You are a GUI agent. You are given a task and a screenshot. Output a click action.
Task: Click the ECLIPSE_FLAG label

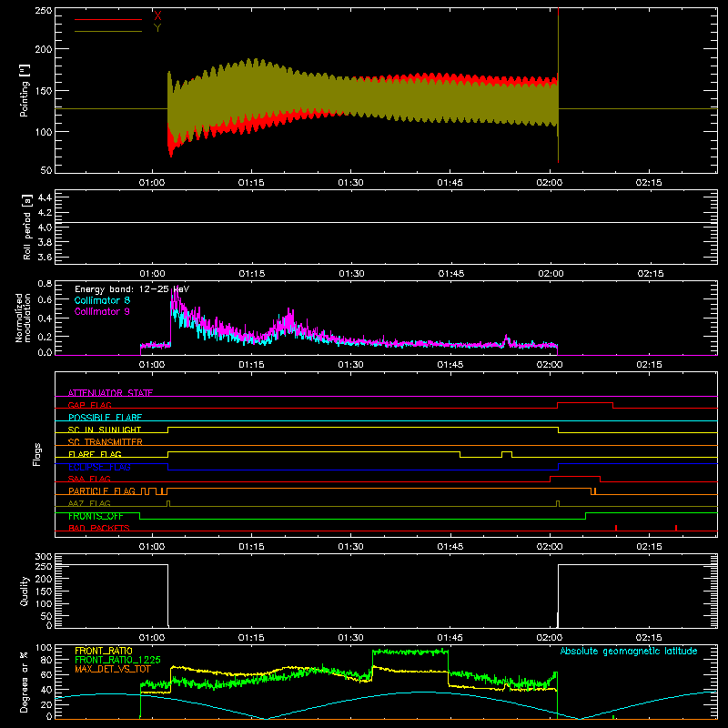99,467
